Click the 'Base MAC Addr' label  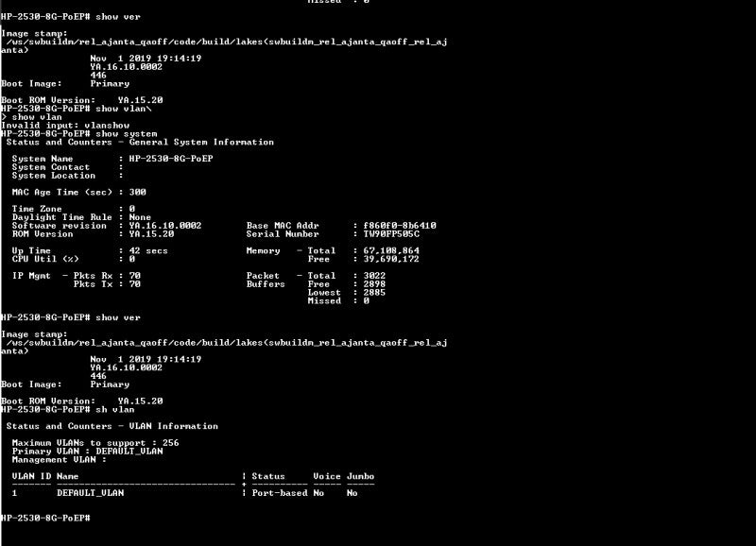pos(283,226)
